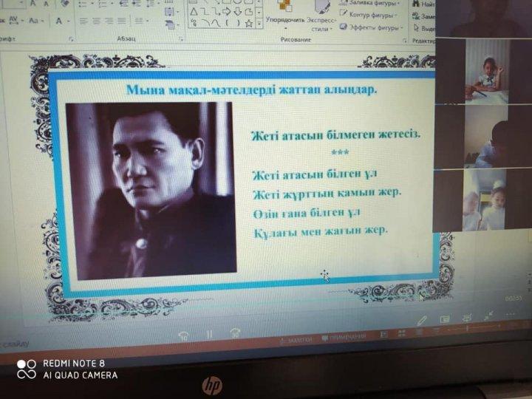Screen dimensions: 532x399
Task: Toggle the Примечания (Comments) pane
Action: pos(344,338)
